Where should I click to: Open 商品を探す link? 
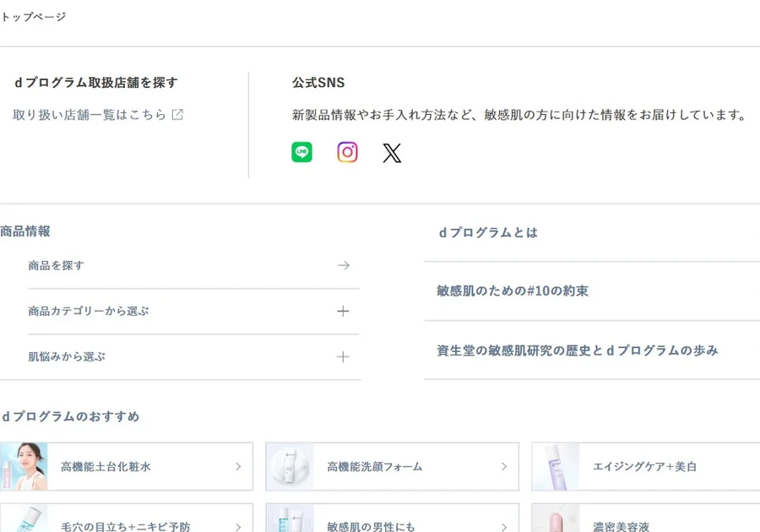pos(57,265)
